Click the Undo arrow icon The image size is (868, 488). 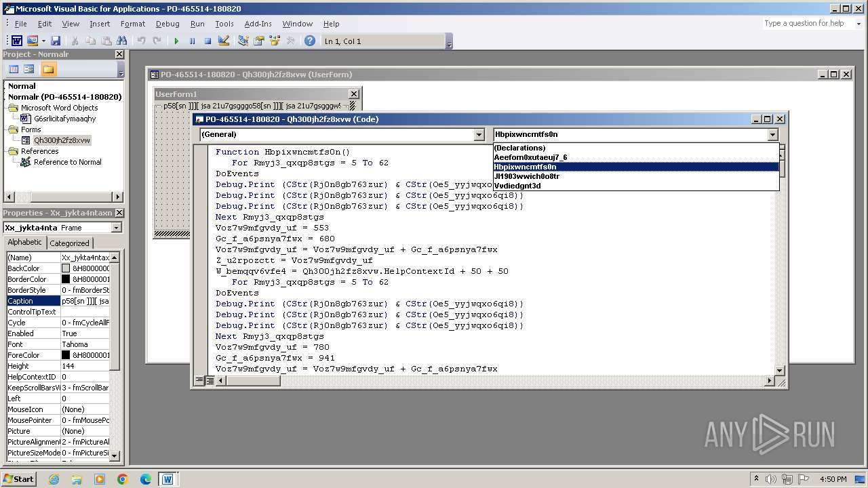142,41
